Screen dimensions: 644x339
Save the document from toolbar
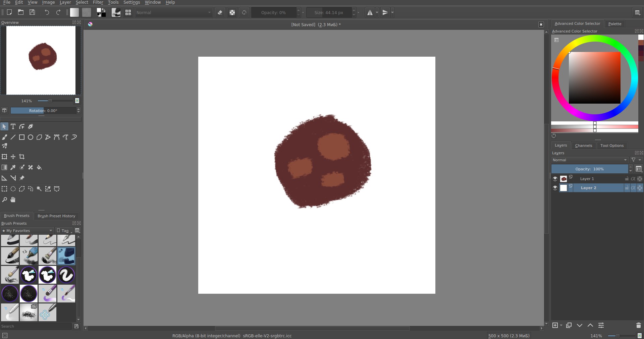click(x=32, y=12)
